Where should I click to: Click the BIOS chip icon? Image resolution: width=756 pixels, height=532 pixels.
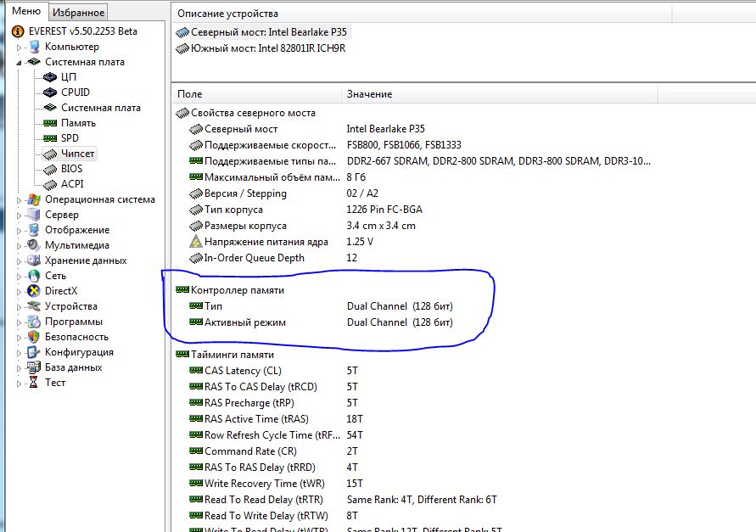[50, 169]
